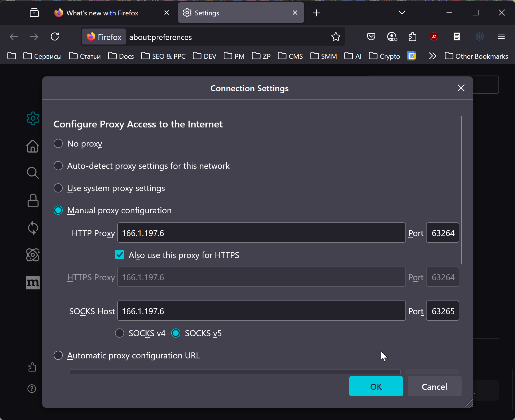Click the globe extension icon in toolbar
Viewport: 515px width, 420px height.
pyautogui.click(x=480, y=37)
